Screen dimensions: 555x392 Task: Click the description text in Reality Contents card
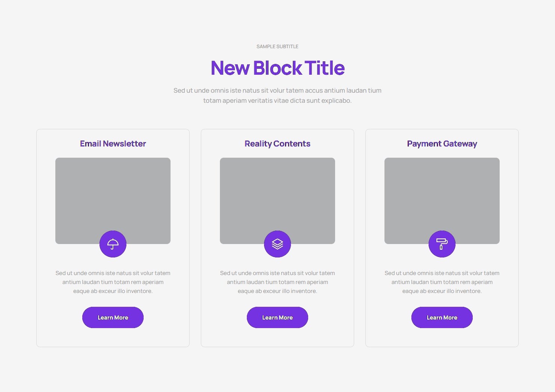277,282
